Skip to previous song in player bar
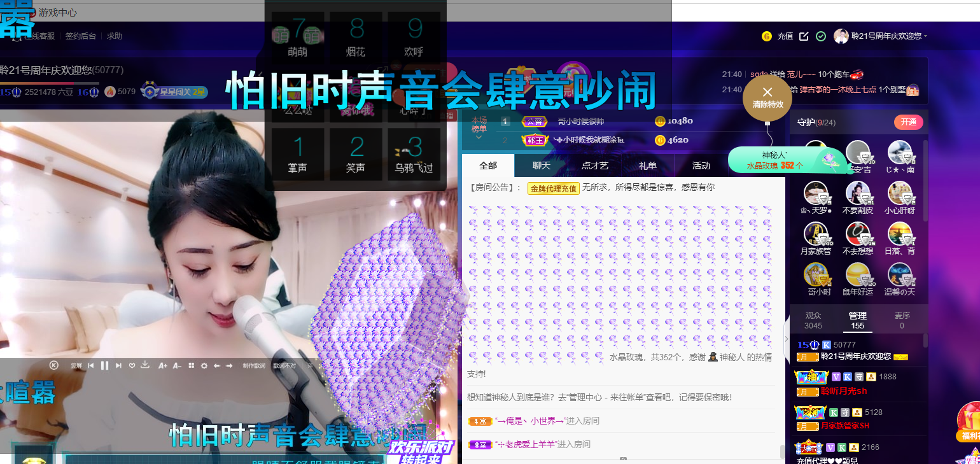 (91, 365)
